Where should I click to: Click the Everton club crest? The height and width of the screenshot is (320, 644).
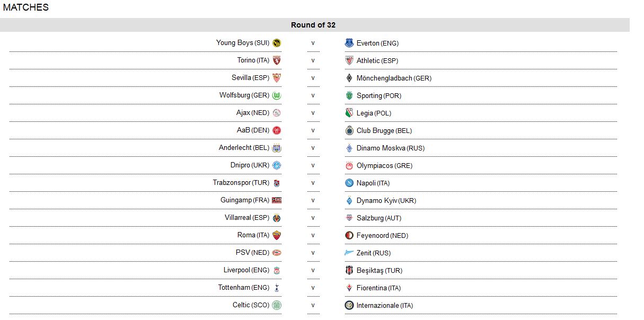[349, 43]
